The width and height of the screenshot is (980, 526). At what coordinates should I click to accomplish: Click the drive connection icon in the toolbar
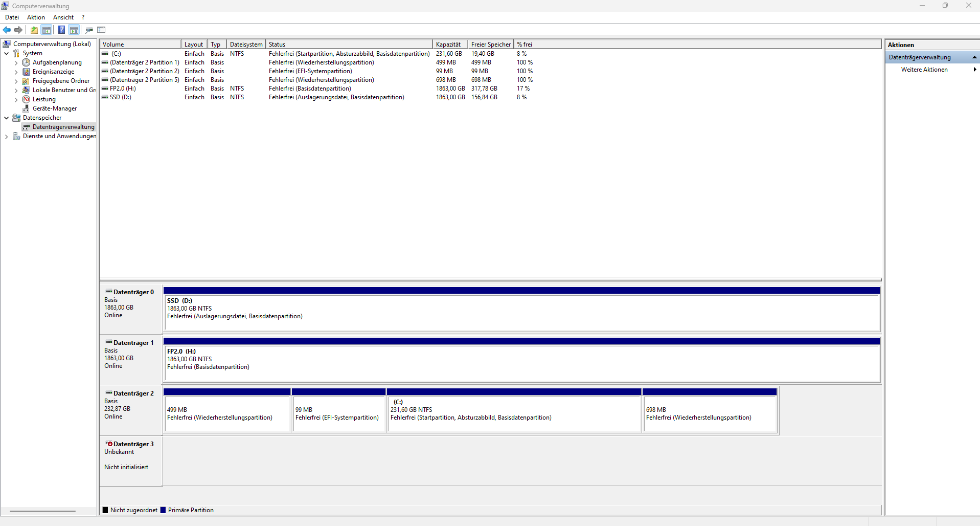tap(89, 30)
